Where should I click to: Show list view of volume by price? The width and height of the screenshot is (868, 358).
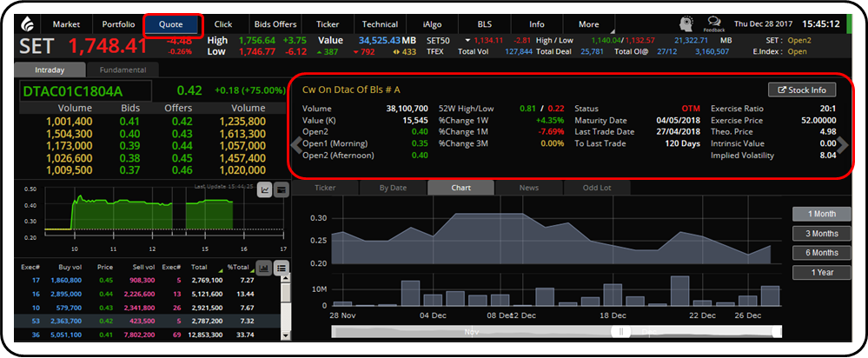[x=282, y=268]
